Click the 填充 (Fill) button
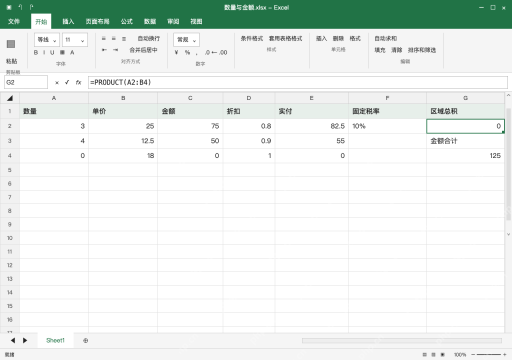Screen dimensions: 512x360 click(x=380, y=50)
